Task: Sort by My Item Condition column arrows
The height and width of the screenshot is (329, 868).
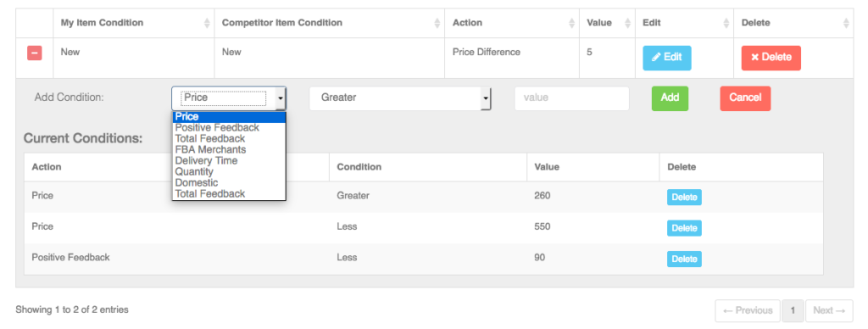Action: tap(207, 23)
